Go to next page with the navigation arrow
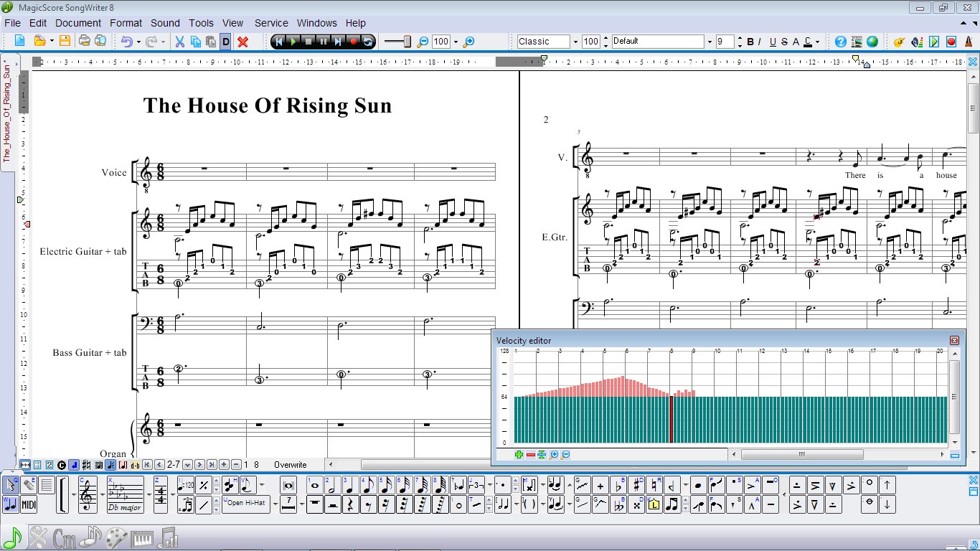 (200, 465)
